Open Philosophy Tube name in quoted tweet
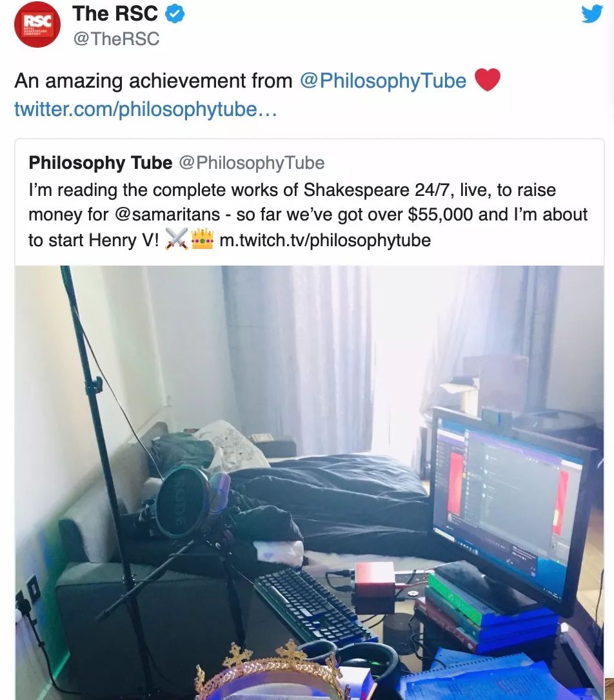Viewport: 614px width, 700px height. (101, 162)
